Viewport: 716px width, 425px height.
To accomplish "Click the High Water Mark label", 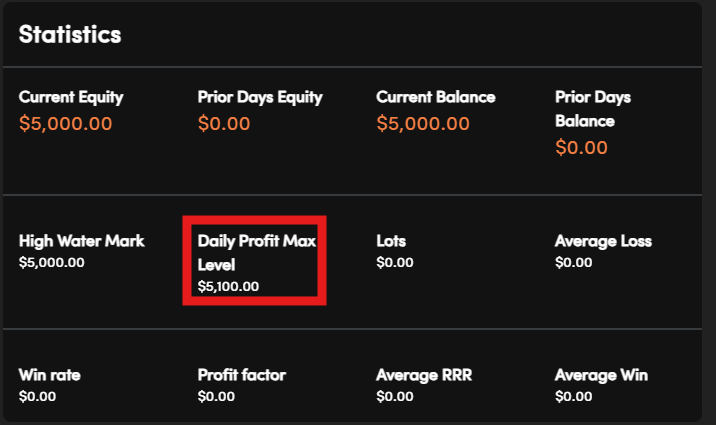I will point(82,241).
